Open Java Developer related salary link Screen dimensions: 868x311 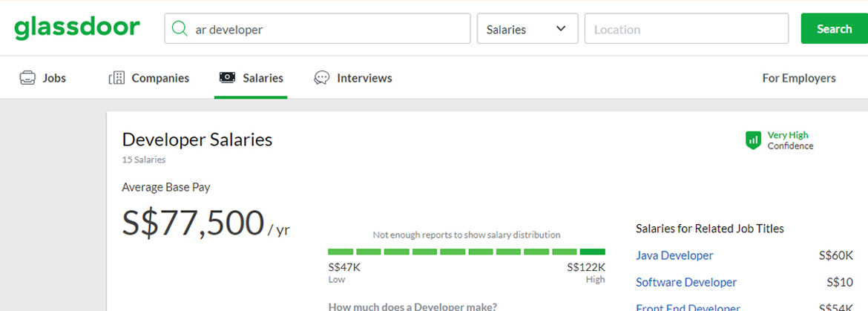coord(674,255)
